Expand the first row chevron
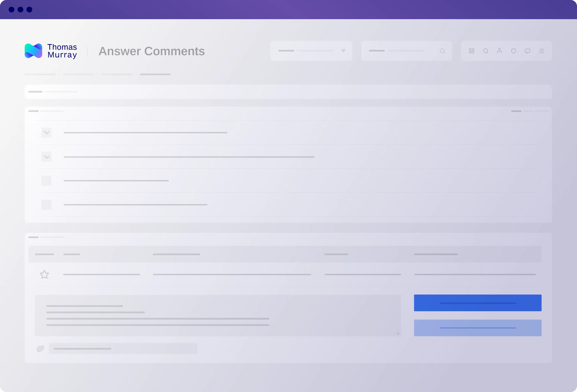 point(46,133)
